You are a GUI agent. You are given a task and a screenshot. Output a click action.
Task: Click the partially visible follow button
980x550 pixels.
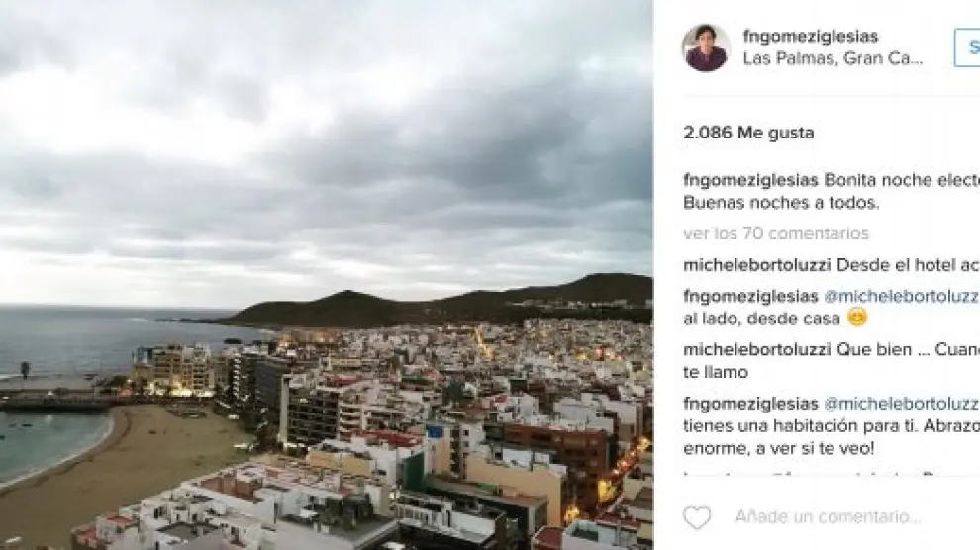tap(967, 47)
